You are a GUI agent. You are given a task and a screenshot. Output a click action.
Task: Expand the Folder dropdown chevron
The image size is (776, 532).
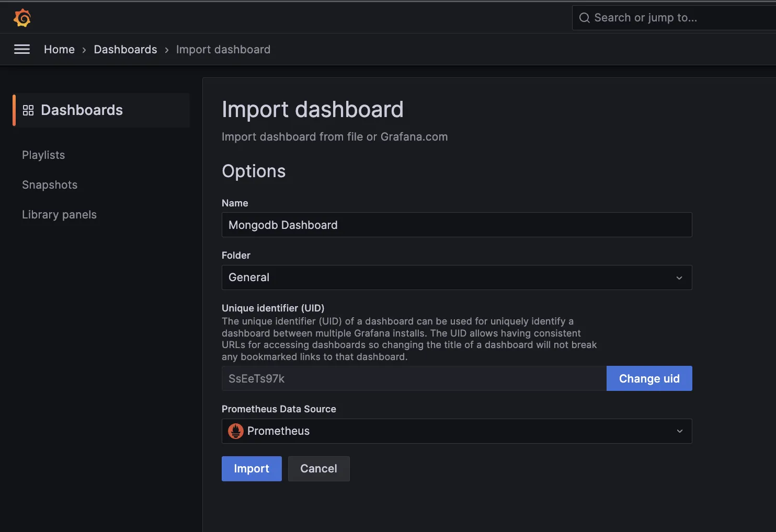coord(679,277)
